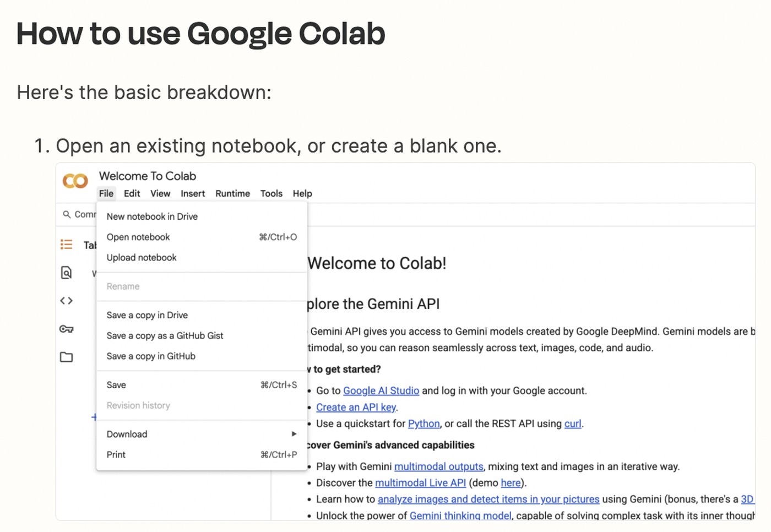Click the Secrets key icon in sidebar
Image resolution: width=771 pixels, height=532 pixels.
click(x=66, y=329)
